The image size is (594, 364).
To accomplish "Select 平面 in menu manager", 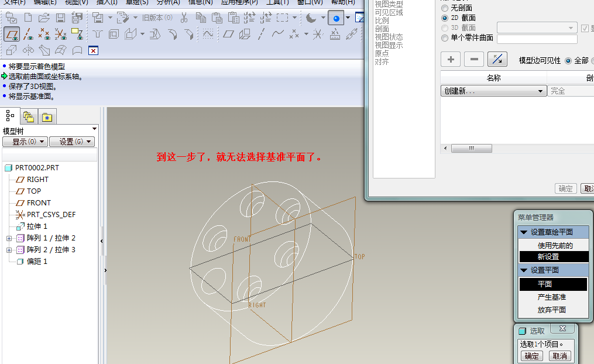I will pos(552,284).
